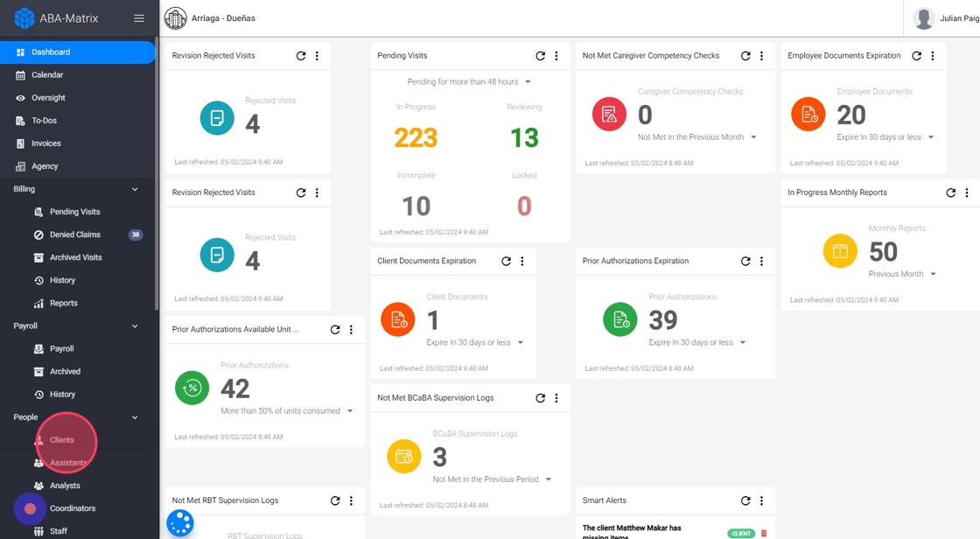Click the blue palette floating button

pyautogui.click(x=180, y=523)
